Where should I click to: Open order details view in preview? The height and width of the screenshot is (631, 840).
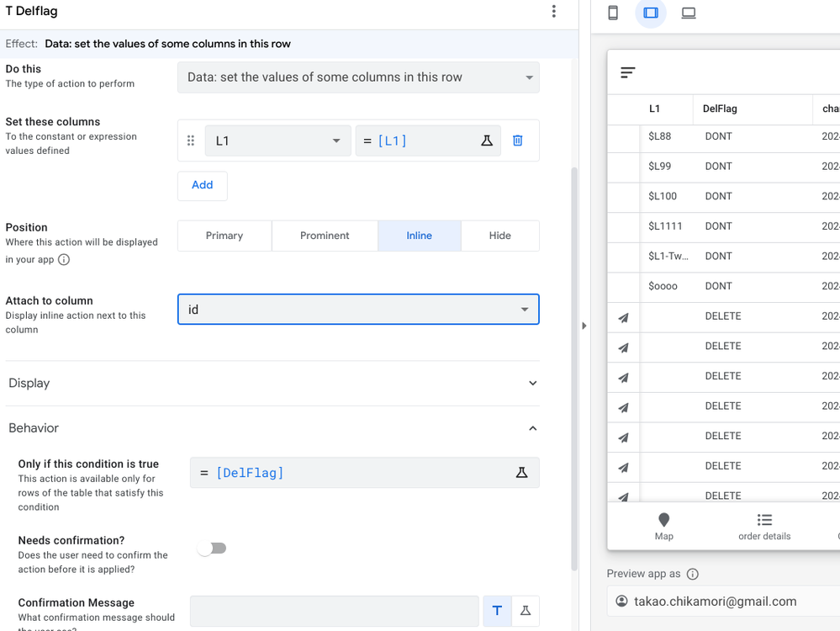764,527
